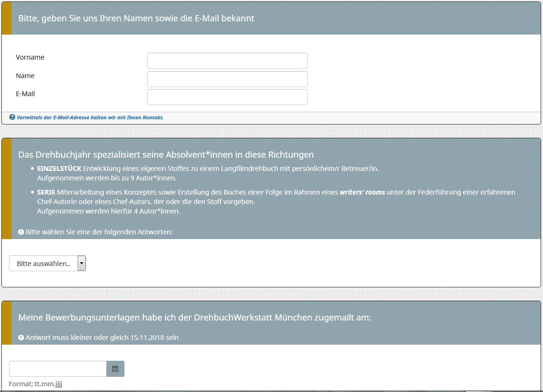Click into the Name input field
This screenshot has width=543, height=392.
pyautogui.click(x=227, y=79)
